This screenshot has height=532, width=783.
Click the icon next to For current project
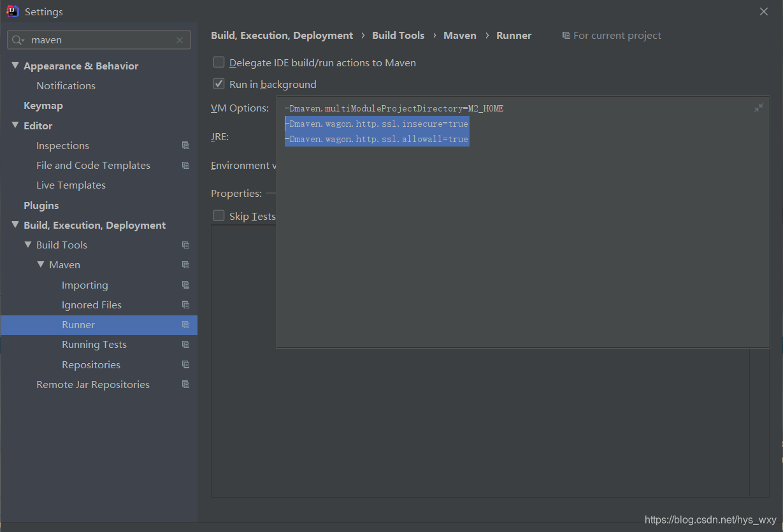(566, 36)
